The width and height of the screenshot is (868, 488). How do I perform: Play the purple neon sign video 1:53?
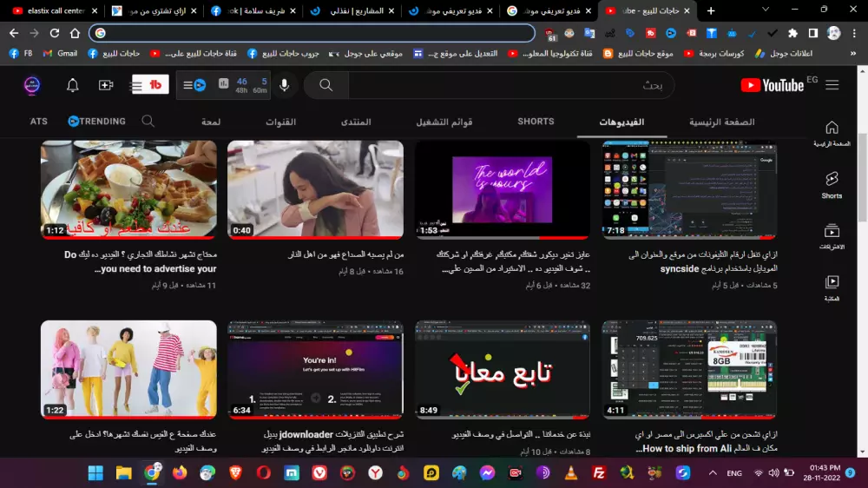(x=502, y=189)
